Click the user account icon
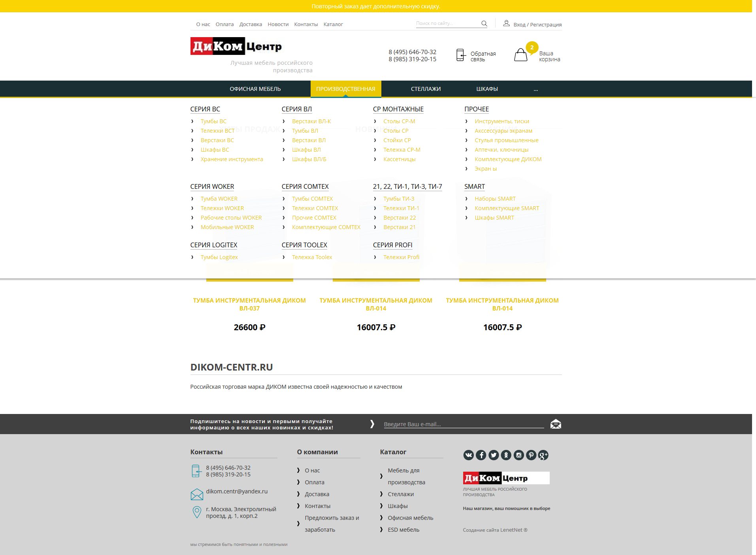Screen dimensions: 756x555 point(506,23)
